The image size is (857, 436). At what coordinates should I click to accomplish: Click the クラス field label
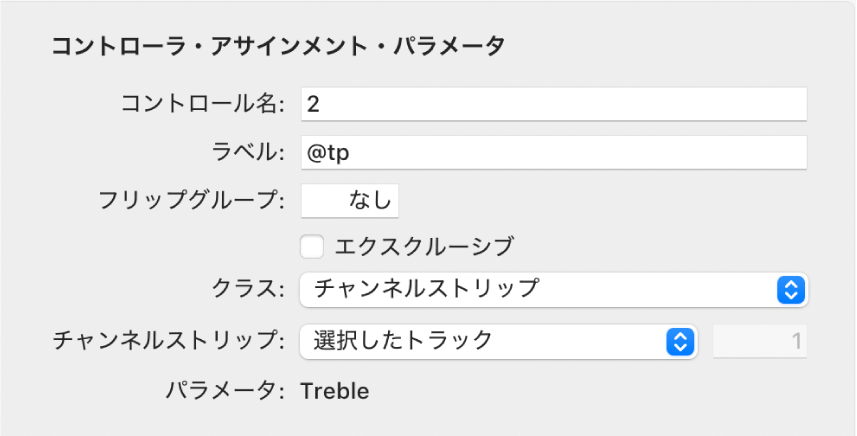point(249,290)
